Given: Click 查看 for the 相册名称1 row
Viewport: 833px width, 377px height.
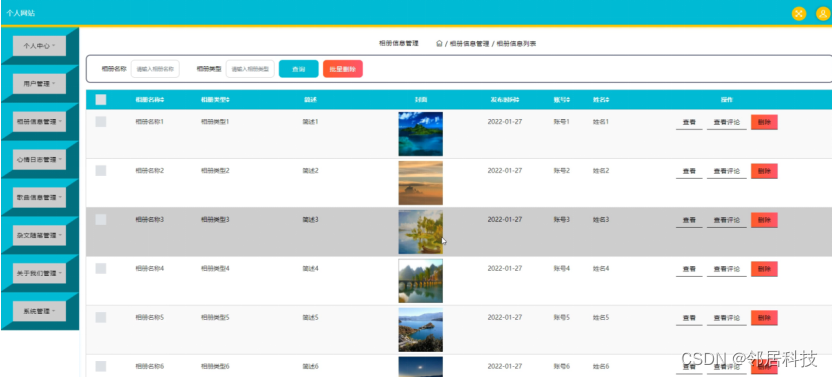Looking at the screenshot, I should click(x=689, y=122).
